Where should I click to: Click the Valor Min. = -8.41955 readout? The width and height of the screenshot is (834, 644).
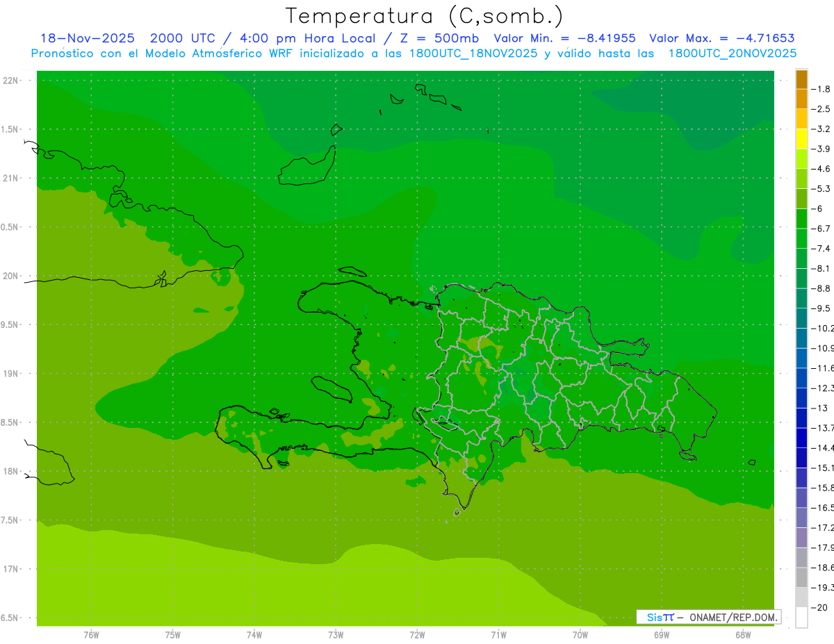tap(564, 38)
